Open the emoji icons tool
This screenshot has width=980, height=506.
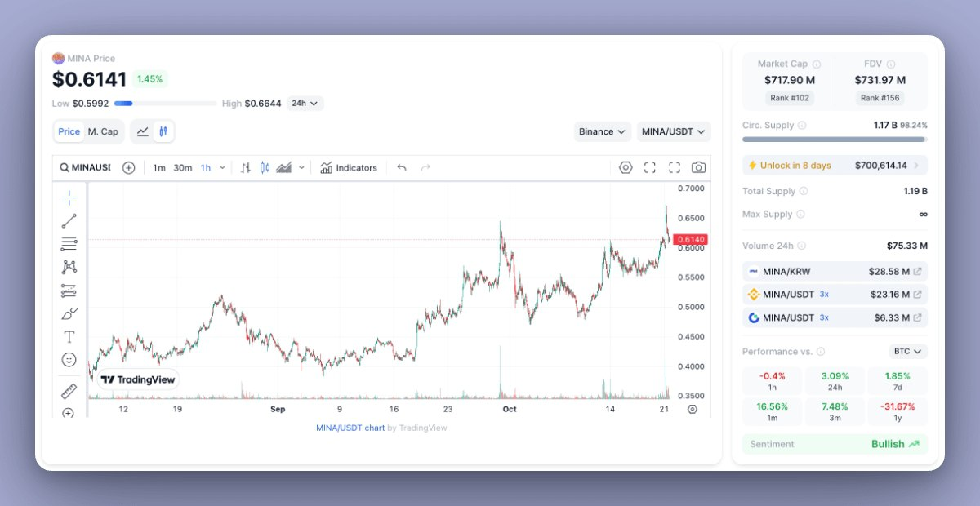point(69,359)
